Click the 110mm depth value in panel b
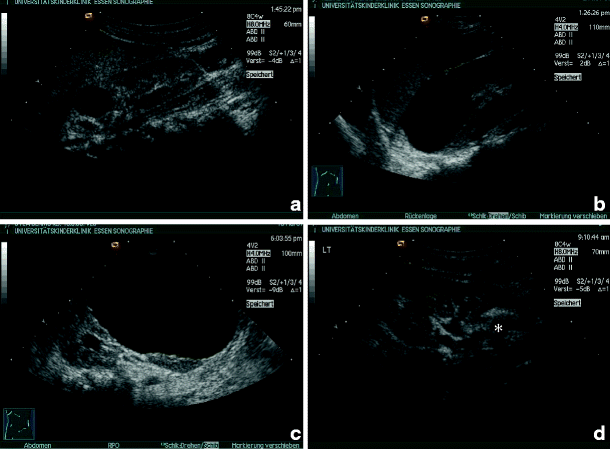 pos(599,27)
